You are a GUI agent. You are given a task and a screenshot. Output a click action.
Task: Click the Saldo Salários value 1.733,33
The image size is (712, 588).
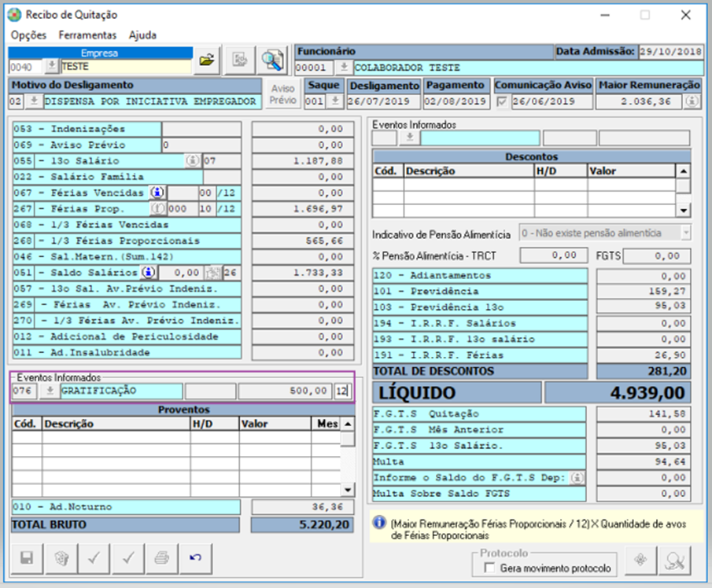[x=303, y=273]
